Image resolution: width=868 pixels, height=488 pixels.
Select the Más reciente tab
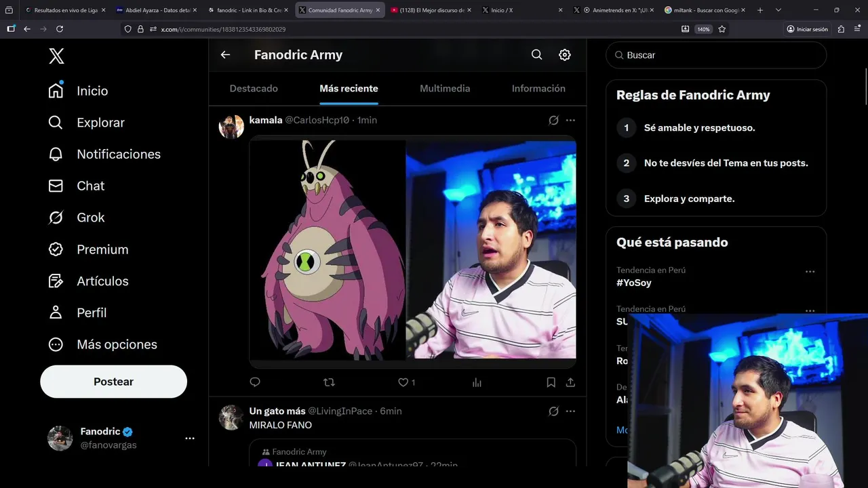[x=349, y=89]
